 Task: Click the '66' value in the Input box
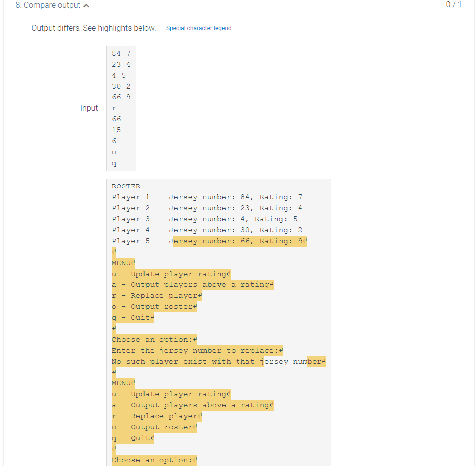[x=116, y=119]
